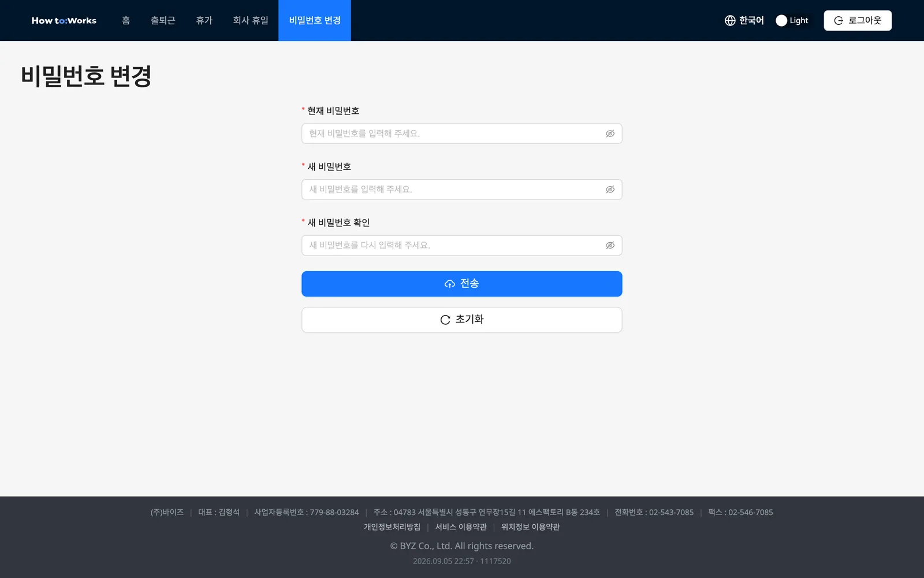Click the 비밀번호 변경 page heading
Viewport: 924px width, 578px height.
[86, 76]
